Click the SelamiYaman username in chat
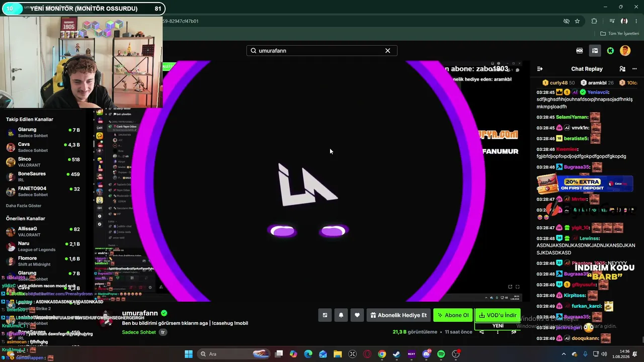This screenshot has width=644, height=362. coord(572,117)
